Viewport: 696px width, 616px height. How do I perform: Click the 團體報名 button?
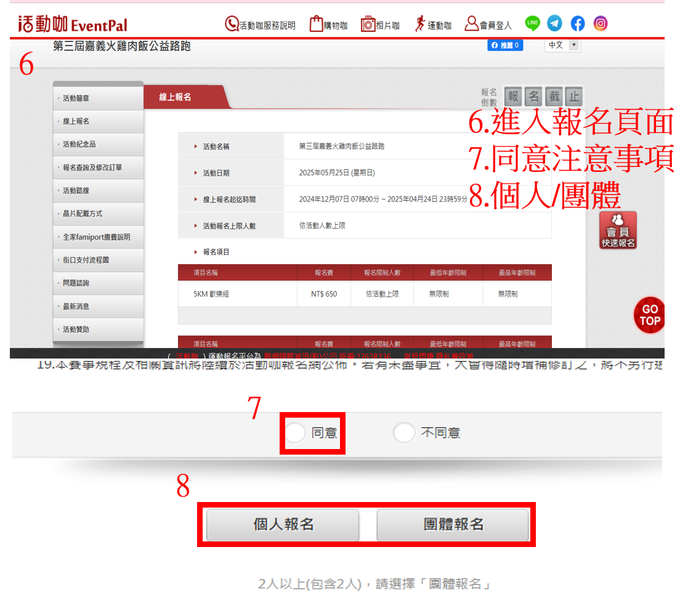pos(453,524)
